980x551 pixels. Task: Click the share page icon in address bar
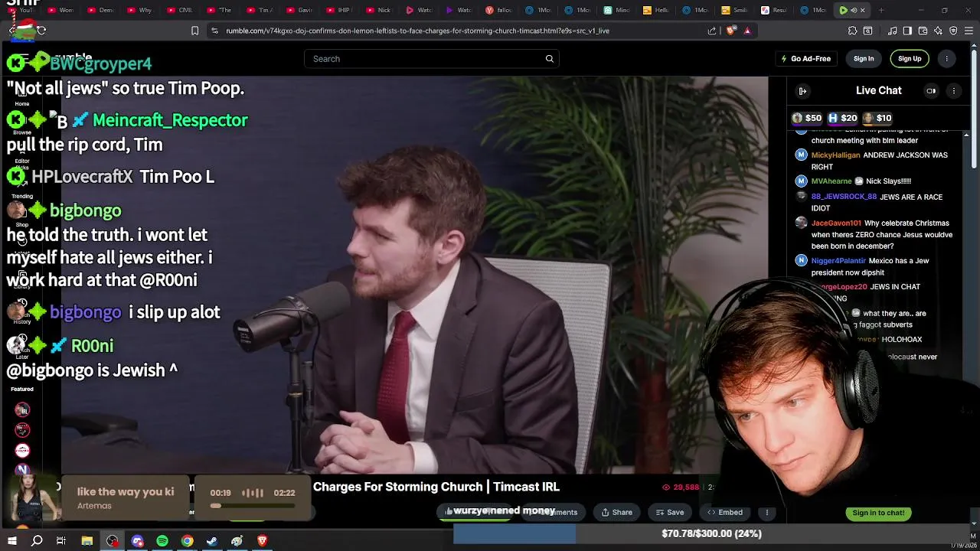pyautogui.click(x=712, y=31)
